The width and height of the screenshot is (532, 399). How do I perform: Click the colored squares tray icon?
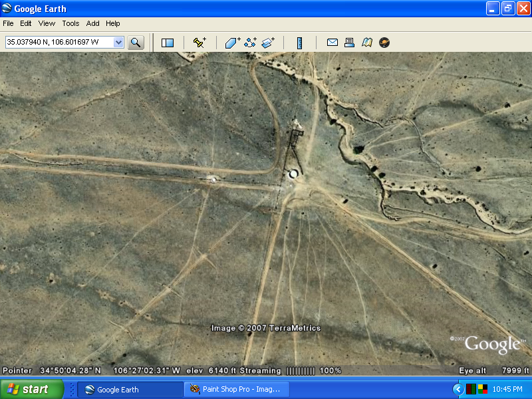point(483,389)
